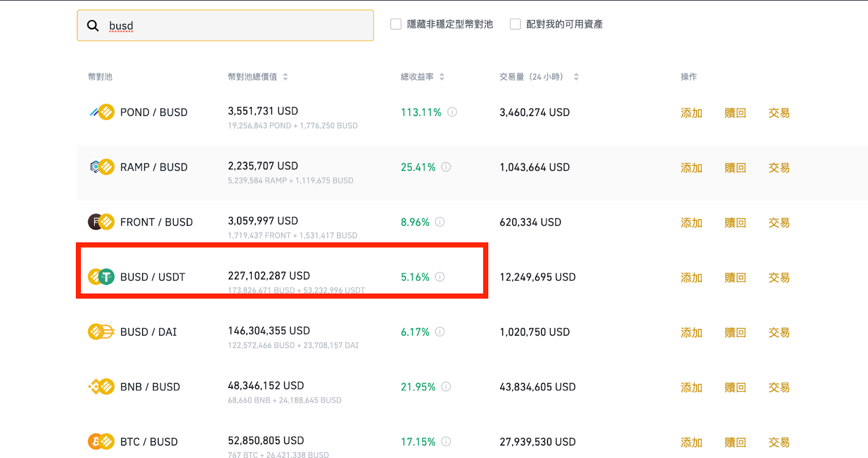
Task: Redeem from the BTC / BUSD pool
Action: pos(736,442)
